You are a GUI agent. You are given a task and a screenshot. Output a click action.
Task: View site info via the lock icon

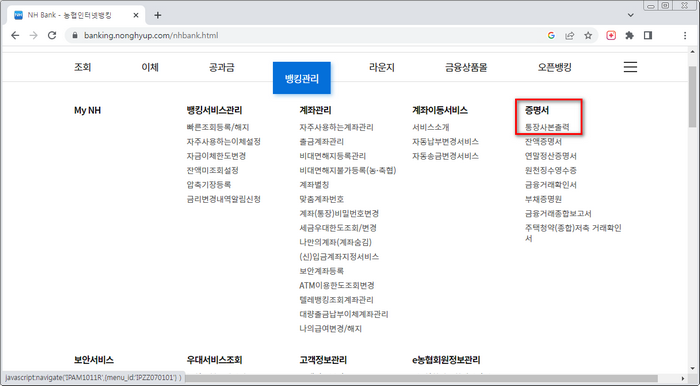pos(75,36)
